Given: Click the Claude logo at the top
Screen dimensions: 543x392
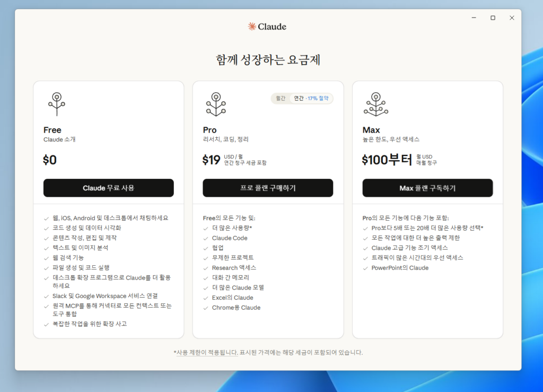Looking at the screenshot, I should 267,27.
